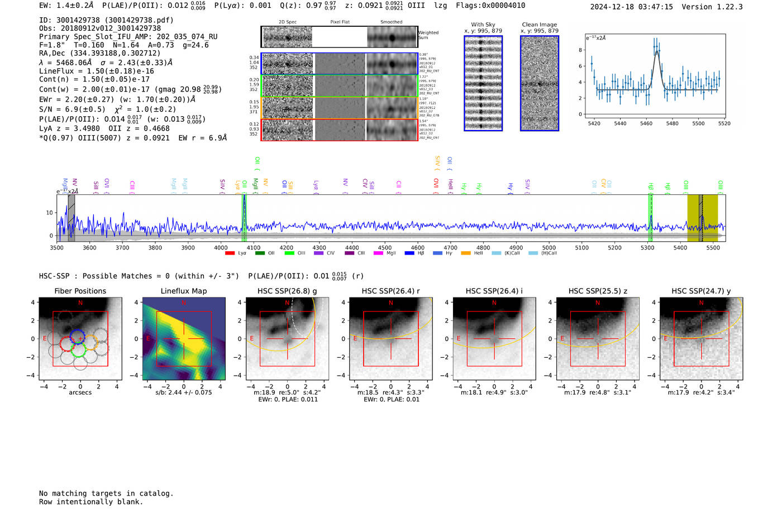Click the '2D Spec' column header
The image size is (782, 532).
pyautogui.click(x=288, y=22)
